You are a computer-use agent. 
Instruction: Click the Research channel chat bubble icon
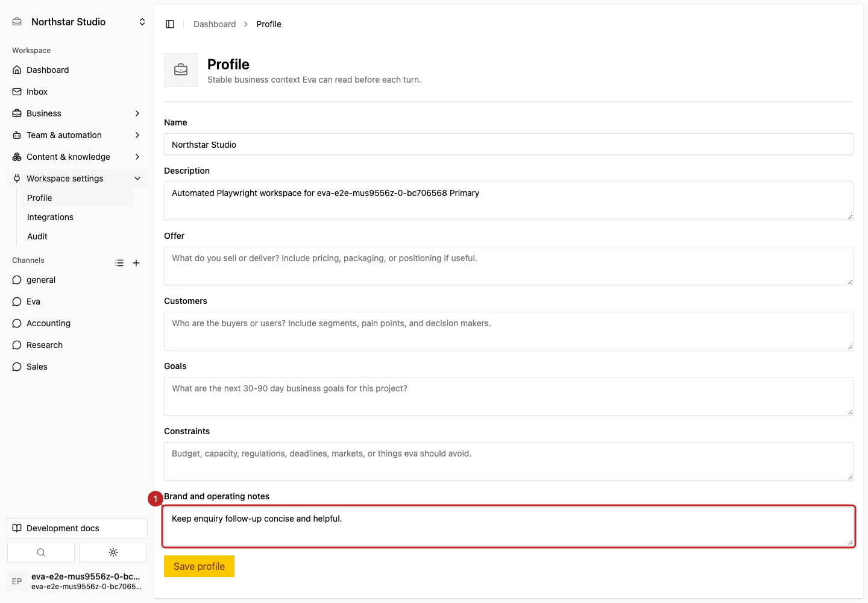(x=17, y=345)
